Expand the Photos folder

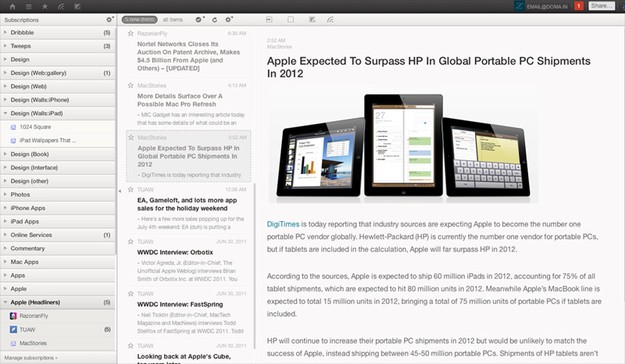pyautogui.click(x=5, y=194)
